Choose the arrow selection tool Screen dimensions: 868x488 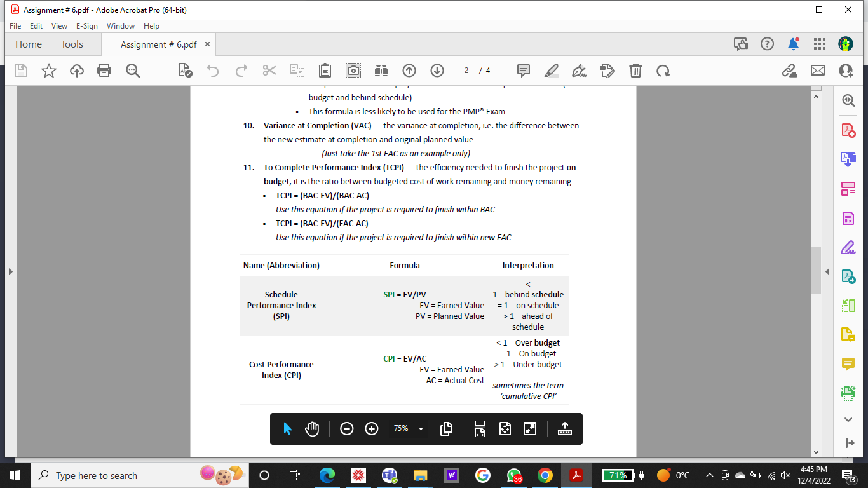287,429
